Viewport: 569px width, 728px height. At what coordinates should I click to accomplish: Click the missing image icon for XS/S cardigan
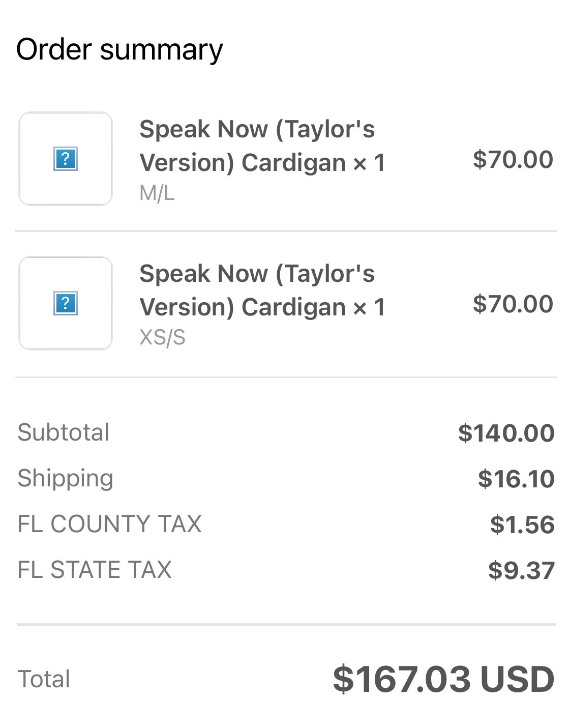click(x=65, y=303)
